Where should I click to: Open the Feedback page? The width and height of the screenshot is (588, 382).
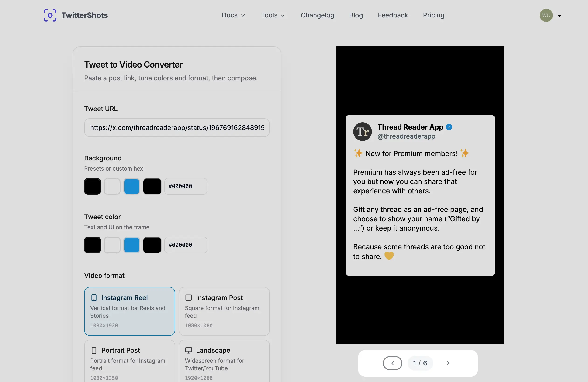393,15
